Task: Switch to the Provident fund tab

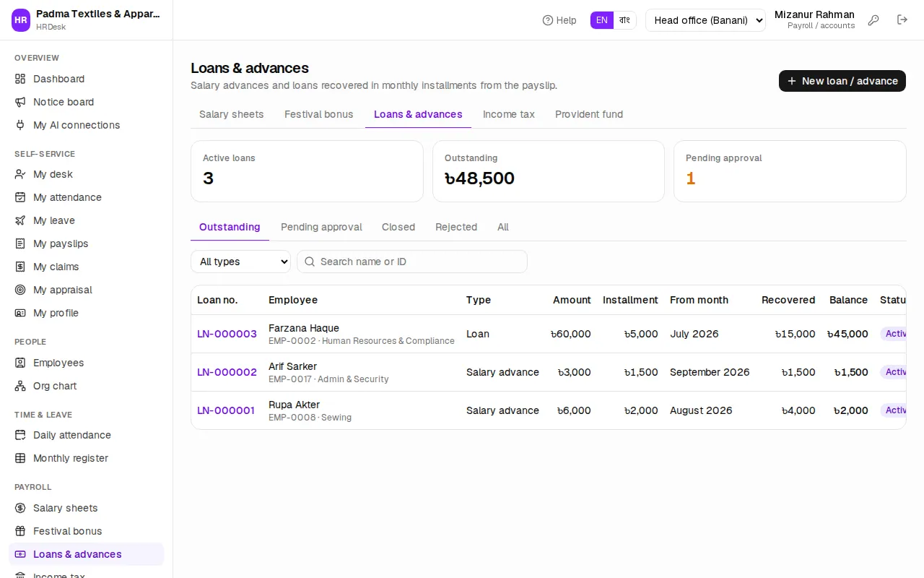Action: [589, 114]
